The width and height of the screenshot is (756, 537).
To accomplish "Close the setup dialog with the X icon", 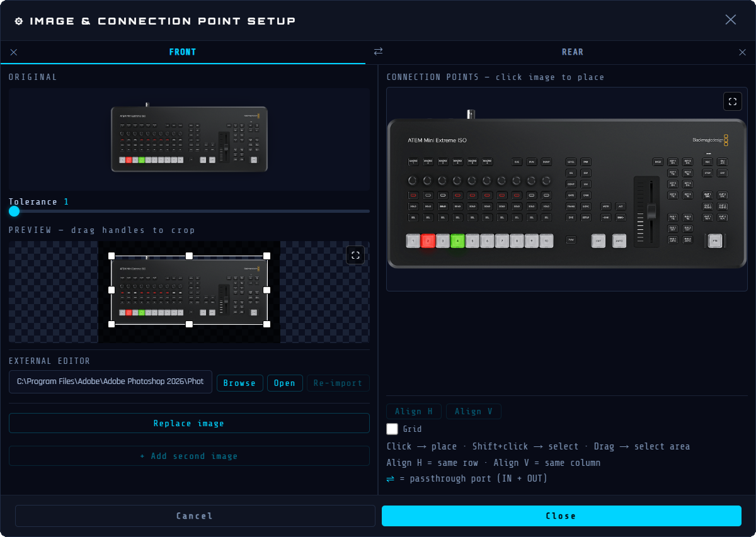I will coord(730,20).
